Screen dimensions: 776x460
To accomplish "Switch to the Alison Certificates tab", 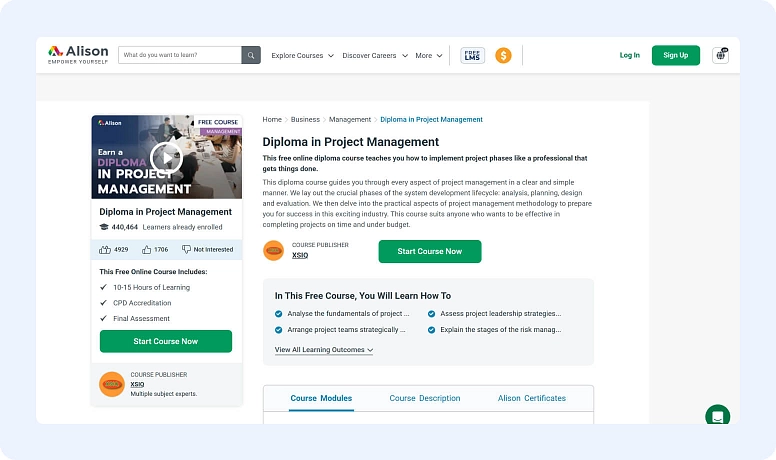I will point(532,398).
